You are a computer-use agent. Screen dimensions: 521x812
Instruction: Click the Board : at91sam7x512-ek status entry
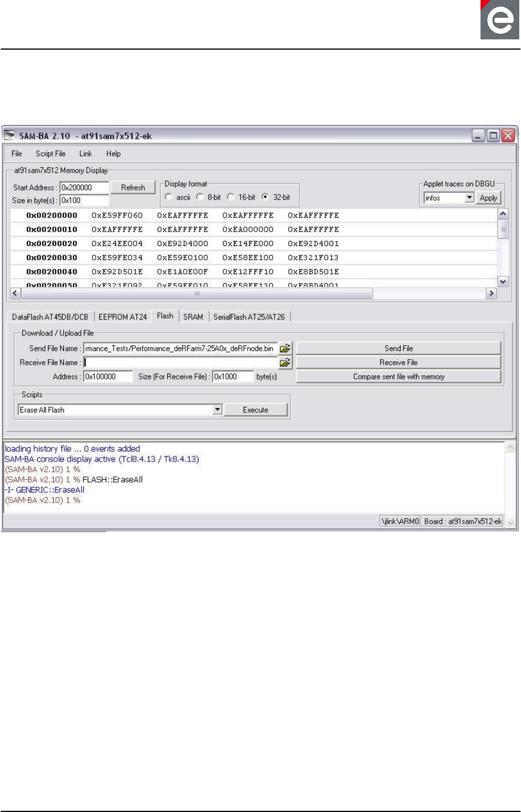click(x=463, y=521)
